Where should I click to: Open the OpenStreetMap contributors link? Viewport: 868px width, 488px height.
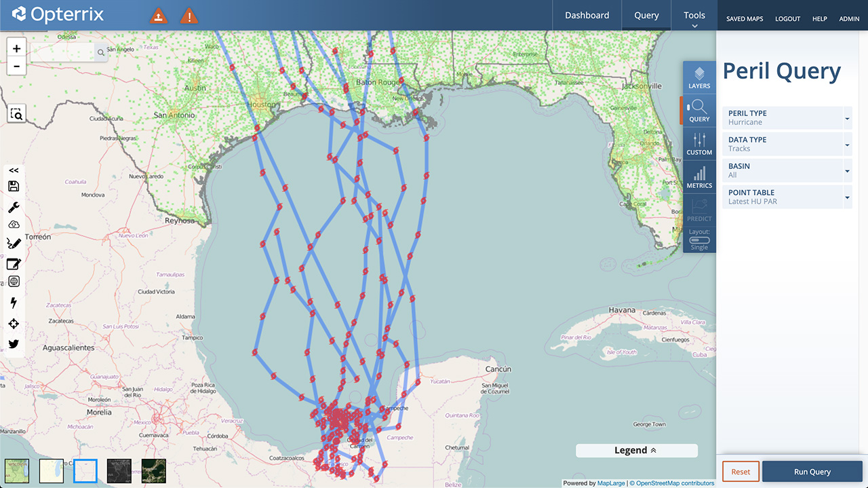point(675,483)
